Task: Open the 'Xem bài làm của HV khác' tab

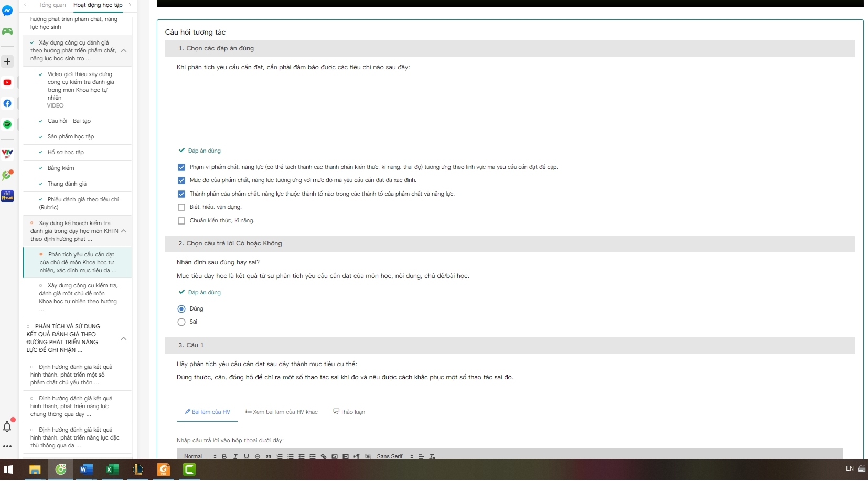Action: coord(282,412)
